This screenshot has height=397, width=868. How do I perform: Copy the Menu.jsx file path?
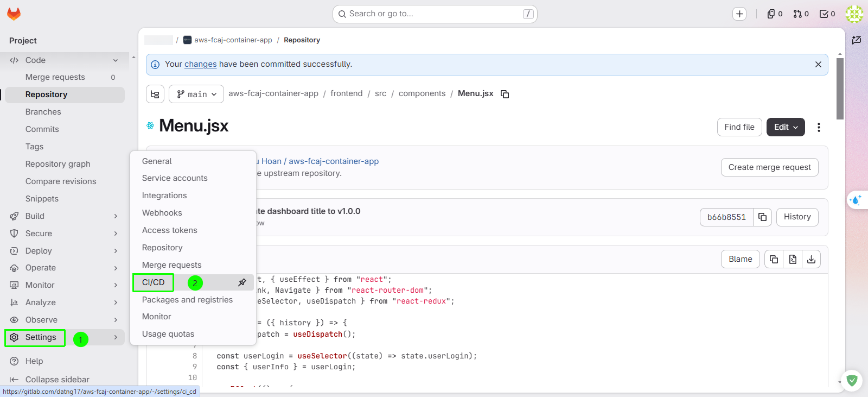pos(505,94)
